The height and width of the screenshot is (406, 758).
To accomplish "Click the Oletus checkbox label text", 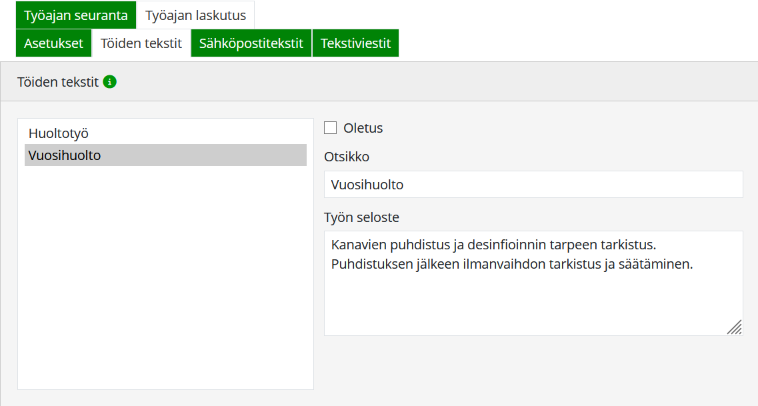I will click(x=363, y=128).
